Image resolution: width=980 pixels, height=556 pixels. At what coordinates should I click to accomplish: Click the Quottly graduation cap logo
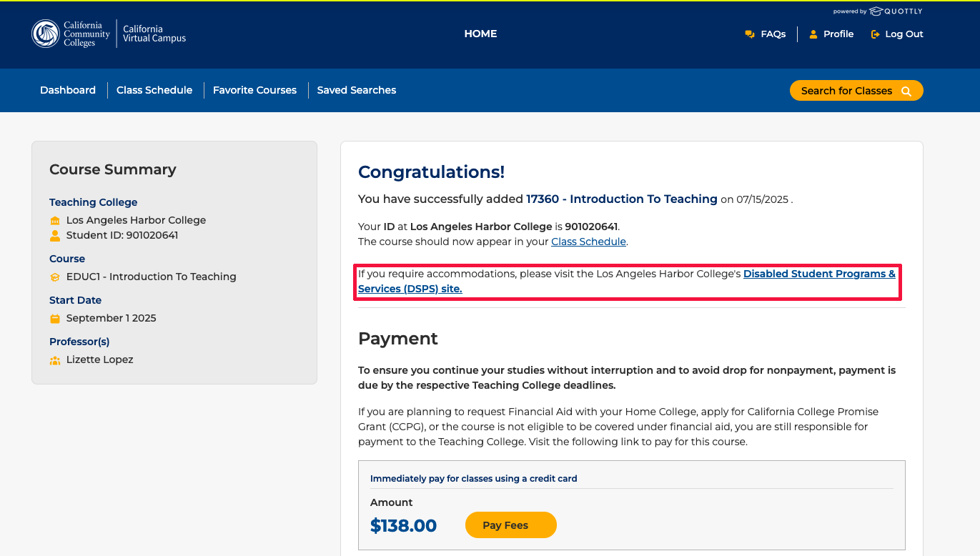pyautogui.click(x=876, y=11)
